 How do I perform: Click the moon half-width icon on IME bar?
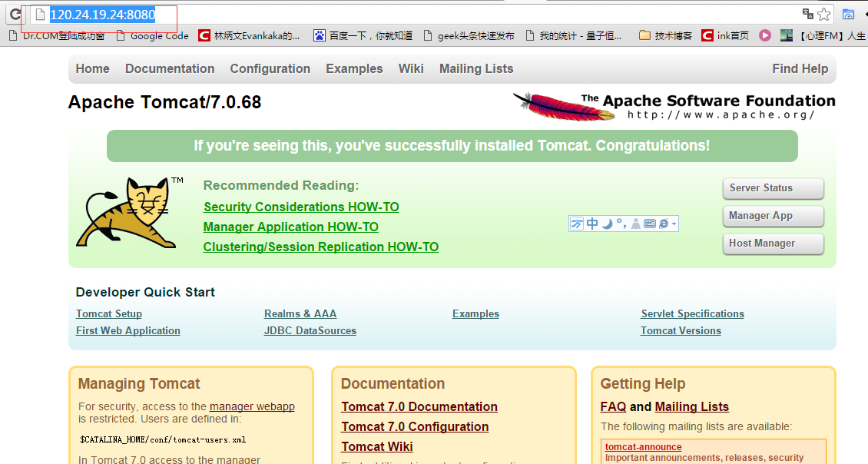[608, 224]
